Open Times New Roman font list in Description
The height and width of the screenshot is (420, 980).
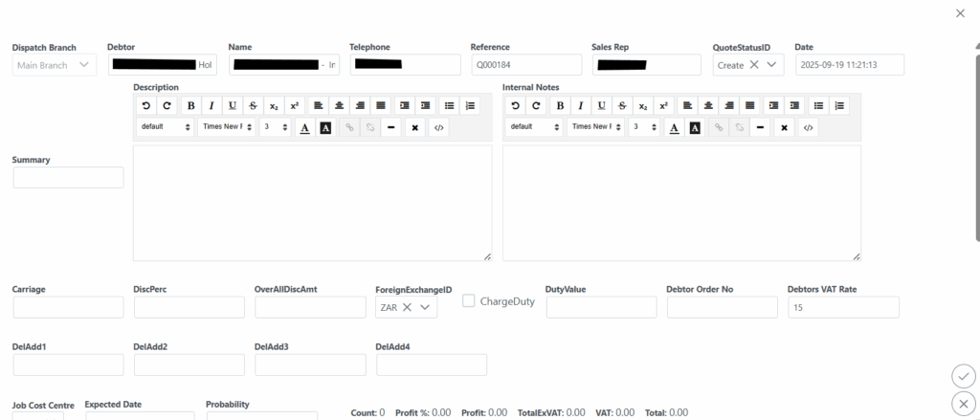pyautogui.click(x=226, y=126)
